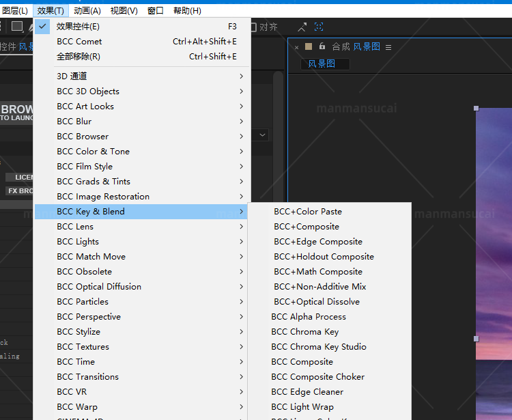Open the BCC Lights submenu
512x420 pixels.
click(142, 241)
